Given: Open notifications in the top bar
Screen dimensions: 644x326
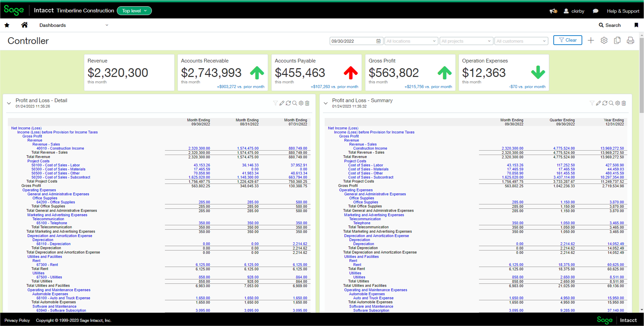Looking at the screenshot, I should (x=553, y=11).
